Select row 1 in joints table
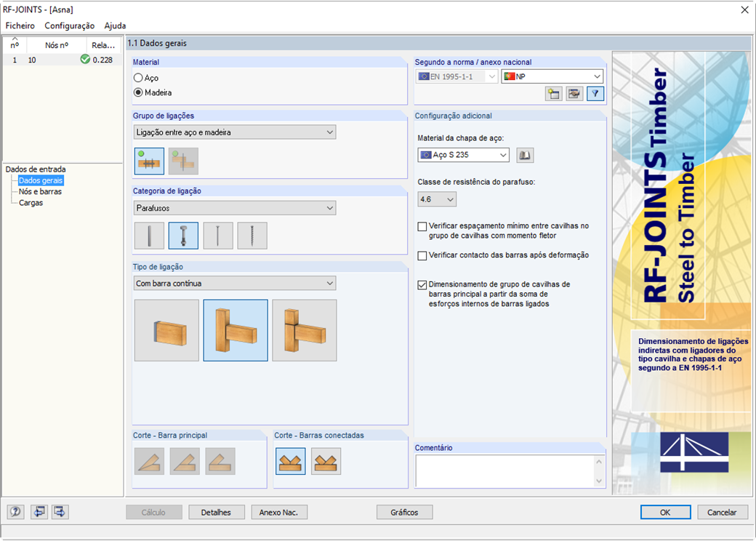Viewport: 756px width, 541px height. coord(63,60)
